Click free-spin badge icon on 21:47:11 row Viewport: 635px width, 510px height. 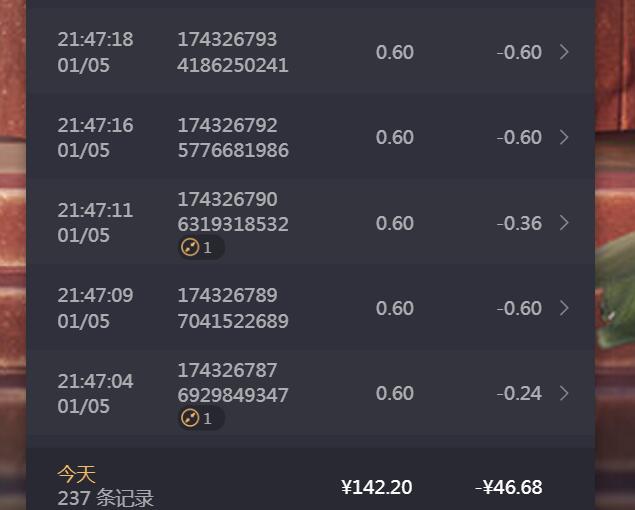point(190,248)
